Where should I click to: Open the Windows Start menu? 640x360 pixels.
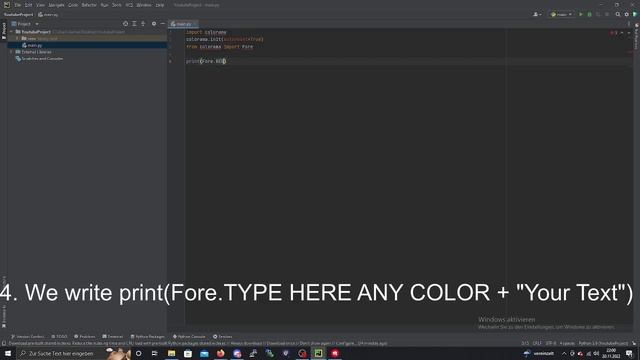8,353
